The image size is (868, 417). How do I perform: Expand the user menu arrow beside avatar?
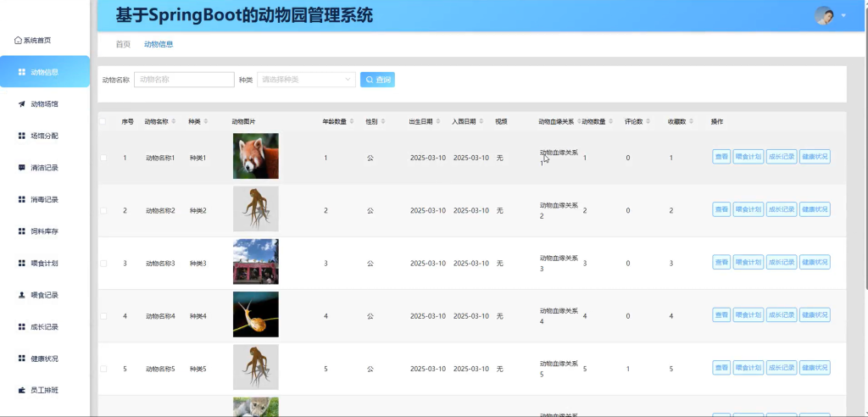(x=843, y=15)
